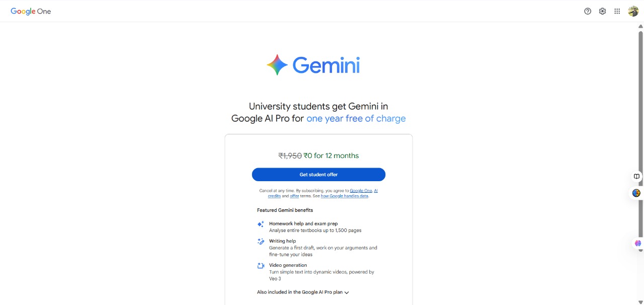Click the pink brain extension icon
The width and height of the screenshot is (644, 305).
click(x=638, y=244)
